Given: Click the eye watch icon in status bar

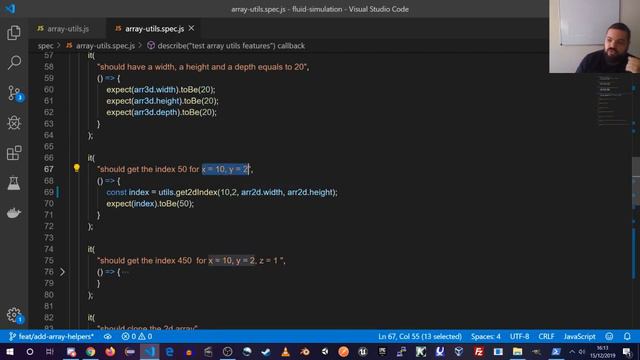Looking at the screenshot, I should click(107, 336).
